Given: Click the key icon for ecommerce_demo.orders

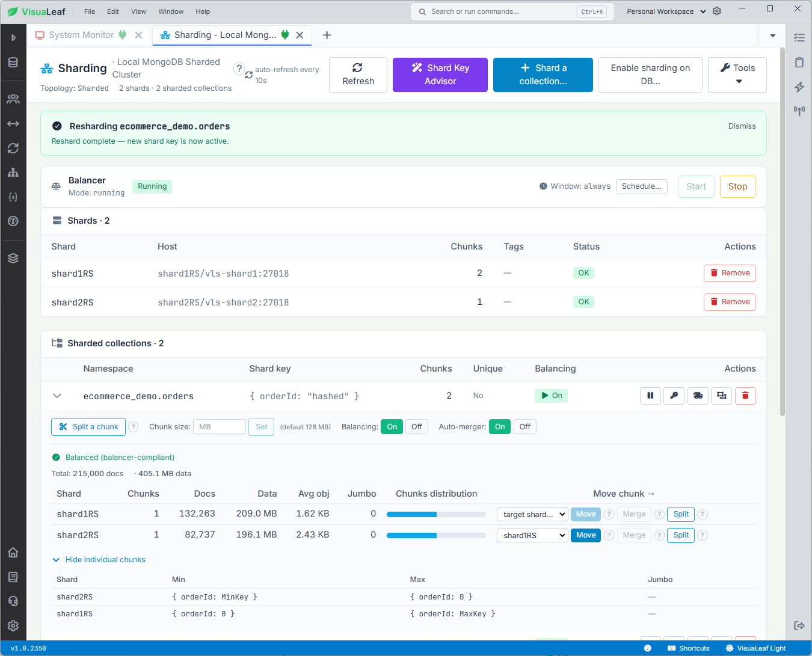Looking at the screenshot, I should [674, 396].
